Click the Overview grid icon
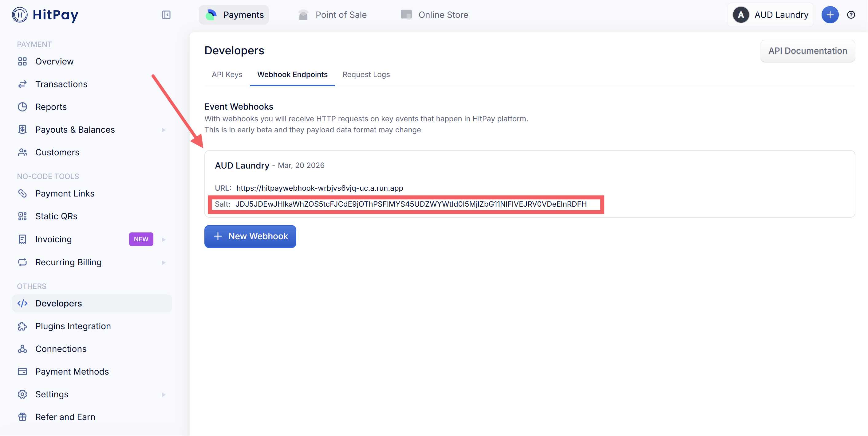This screenshot has width=868, height=436. pos(22,62)
